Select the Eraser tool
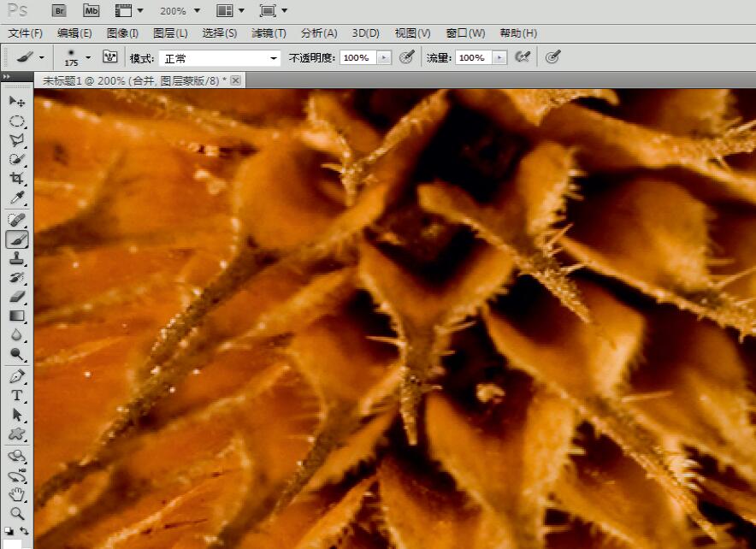Screen dimensions: 756x549 click(x=17, y=297)
